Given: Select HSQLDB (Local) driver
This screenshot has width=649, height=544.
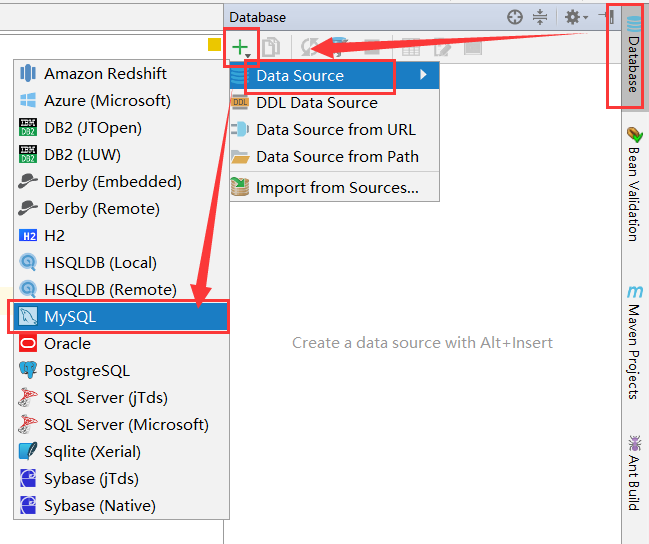Looking at the screenshot, I should pos(121,262).
